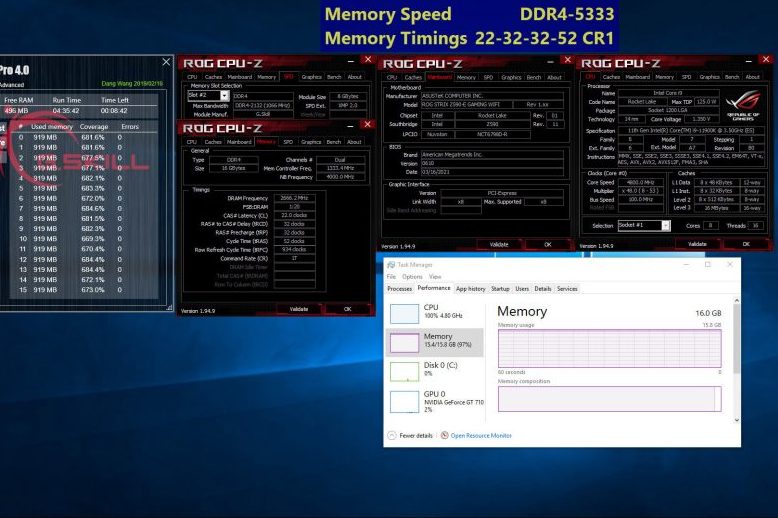This screenshot has width=778, height=518.
Task: Click OK in the CPU-Z Mainboard window
Action: click(x=548, y=245)
